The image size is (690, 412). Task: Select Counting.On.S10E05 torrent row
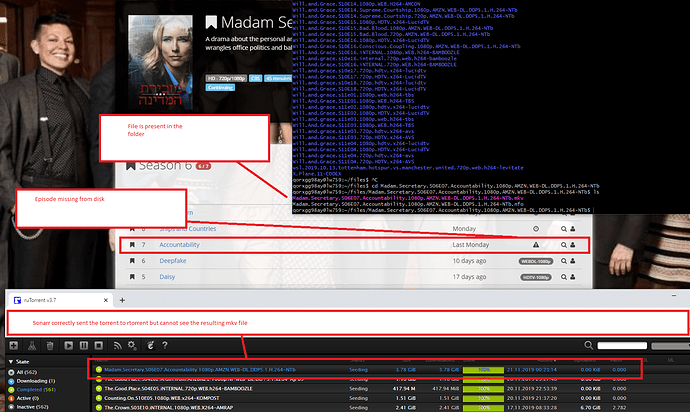point(161,398)
